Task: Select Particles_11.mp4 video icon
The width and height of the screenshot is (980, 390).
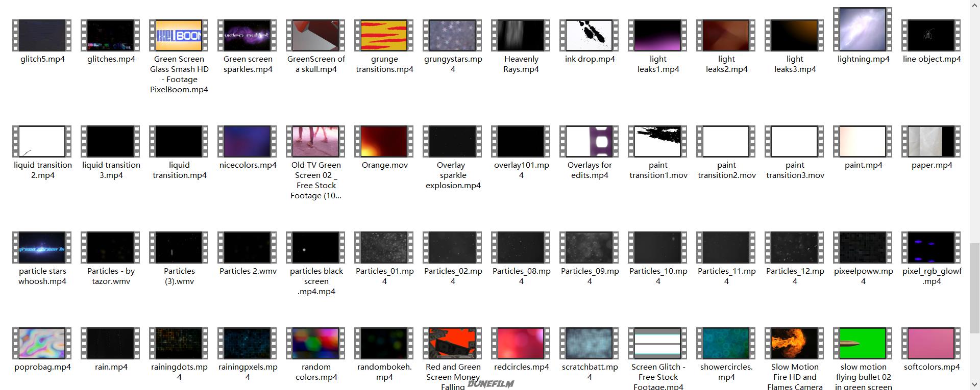Action: coord(726,248)
